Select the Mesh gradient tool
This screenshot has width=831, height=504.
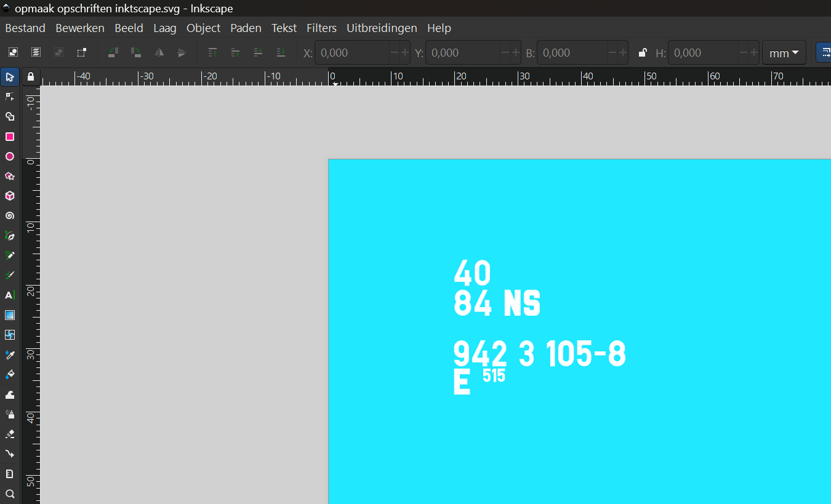[10, 335]
